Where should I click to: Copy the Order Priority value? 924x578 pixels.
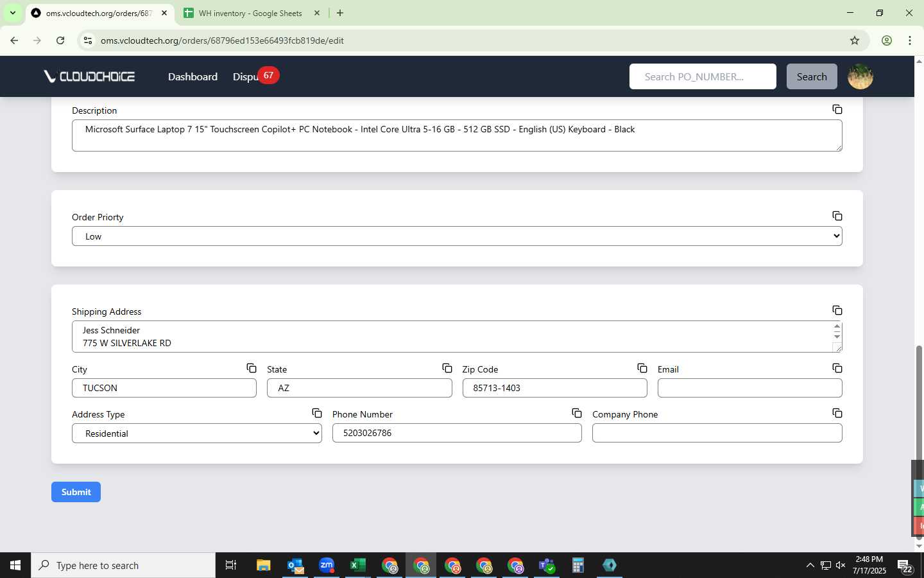click(837, 216)
